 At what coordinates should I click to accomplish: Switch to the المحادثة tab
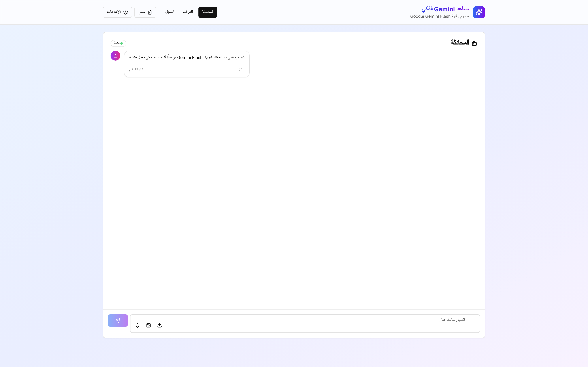coord(207,12)
